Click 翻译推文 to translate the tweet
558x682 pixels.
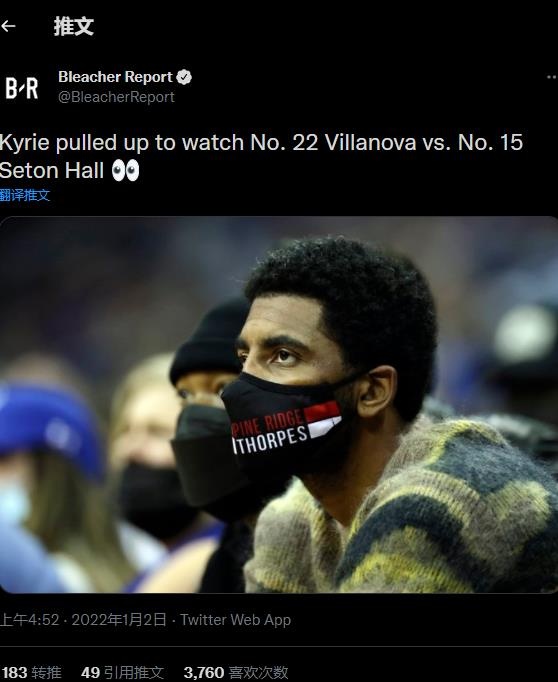[25, 195]
